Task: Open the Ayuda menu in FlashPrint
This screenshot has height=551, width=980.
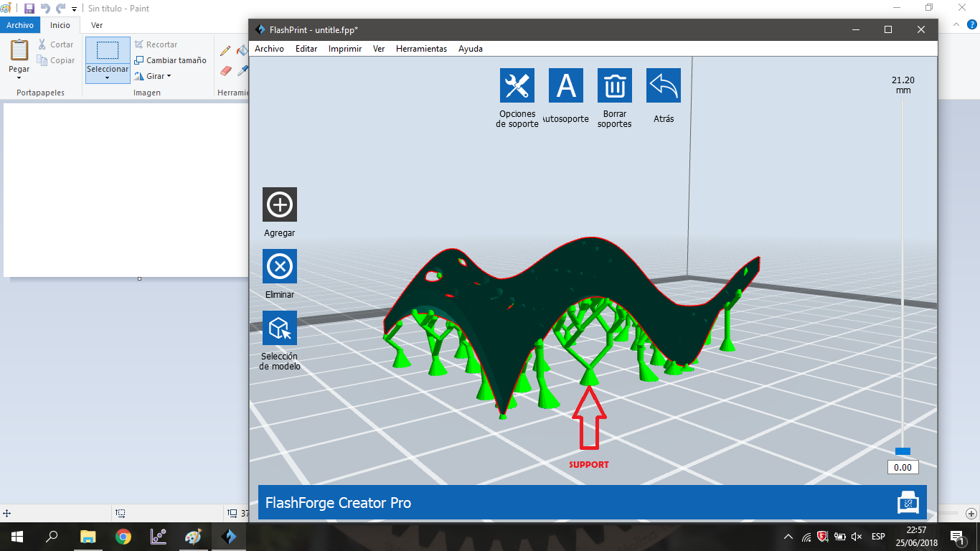Action: (471, 49)
